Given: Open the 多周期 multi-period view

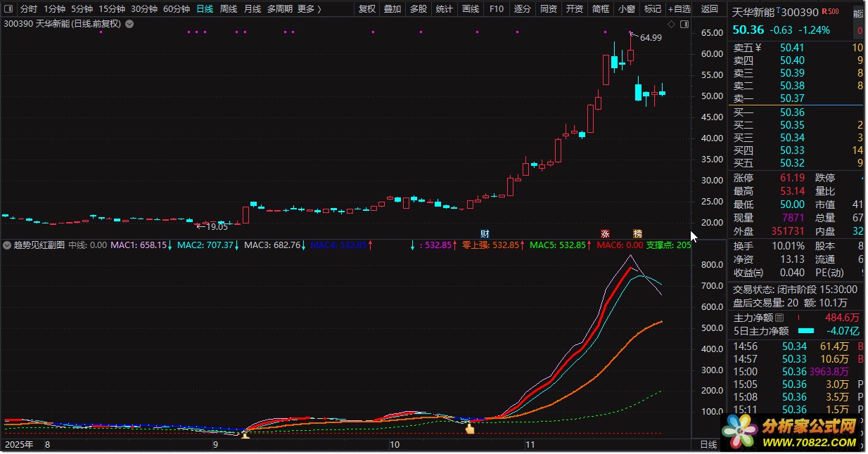Looking at the screenshot, I should 280,9.
